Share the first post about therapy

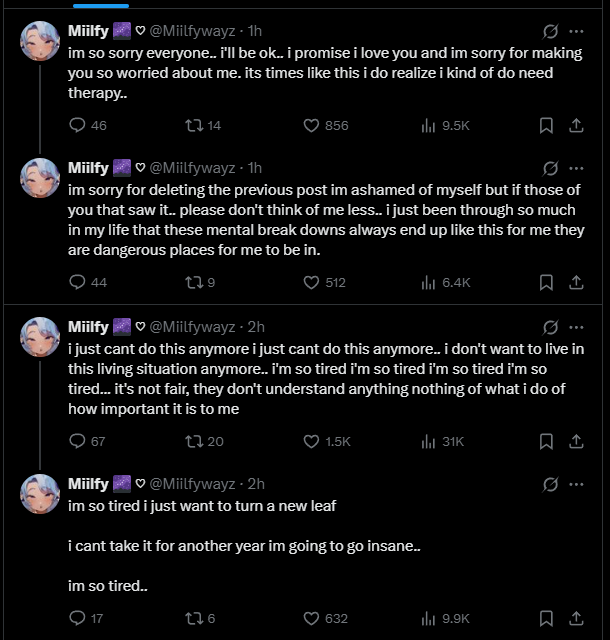coord(576,125)
